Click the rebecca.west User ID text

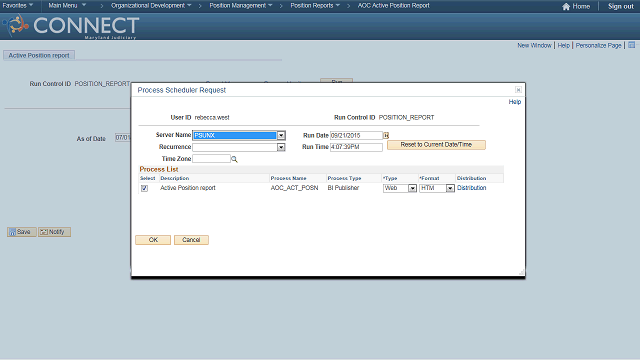pos(212,118)
